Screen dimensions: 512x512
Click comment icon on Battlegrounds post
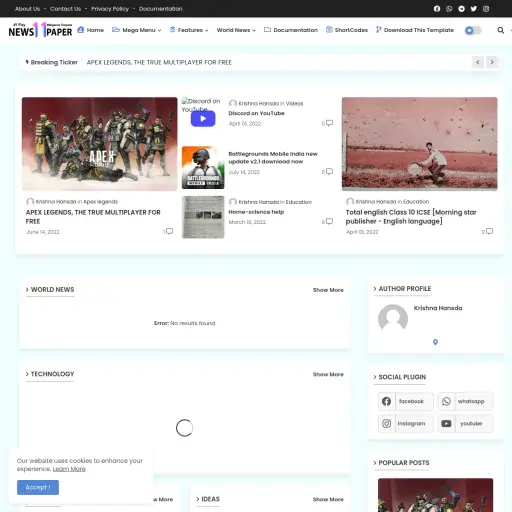tap(329, 171)
